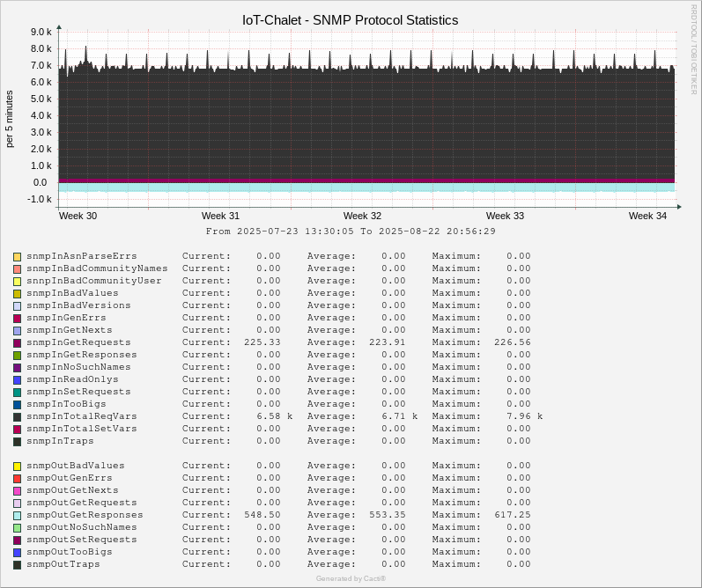Click the snmpInTotalSetVars legend label
Screen dimensions: 702x588
tap(82, 429)
